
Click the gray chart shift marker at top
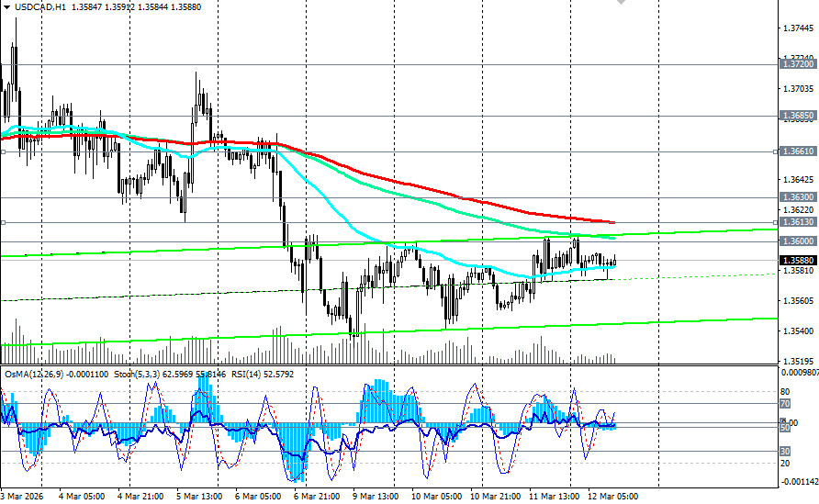coord(621,2)
